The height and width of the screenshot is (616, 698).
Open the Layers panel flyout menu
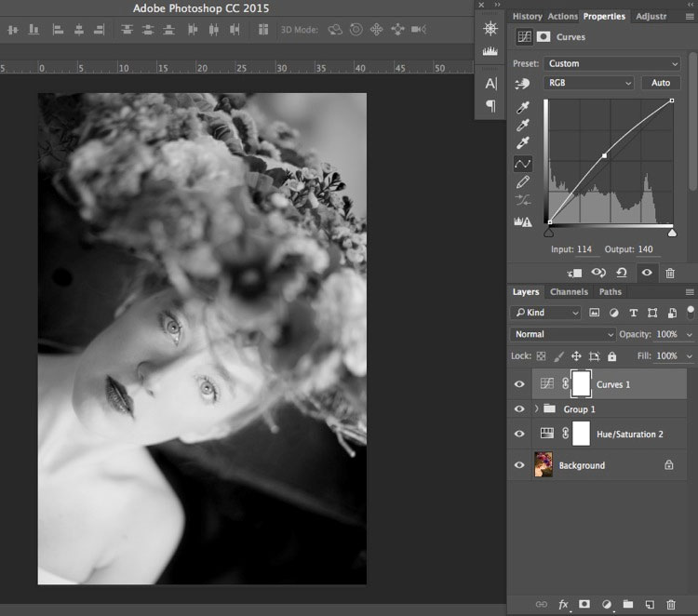pyautogui.click(x=690, y=292)
